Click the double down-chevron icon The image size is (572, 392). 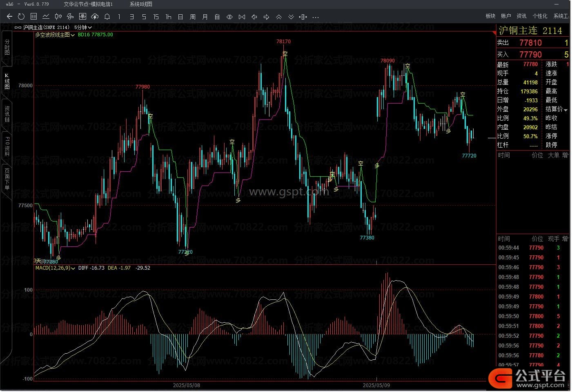[x=291, y=17]
